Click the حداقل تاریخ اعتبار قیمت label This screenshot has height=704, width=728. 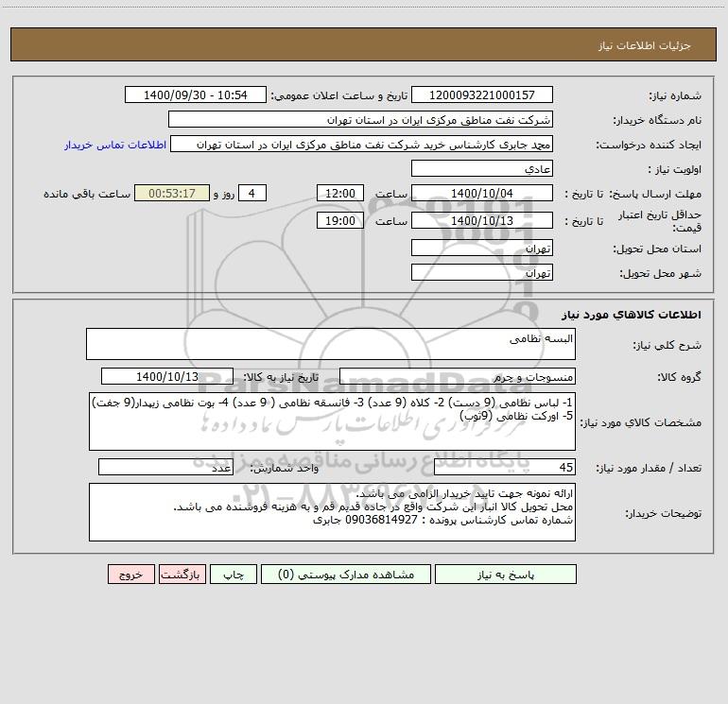tap(660, 221)
